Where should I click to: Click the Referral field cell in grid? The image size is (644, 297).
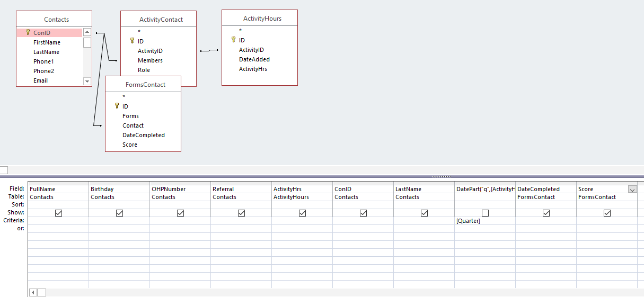[x=241, y=189]
